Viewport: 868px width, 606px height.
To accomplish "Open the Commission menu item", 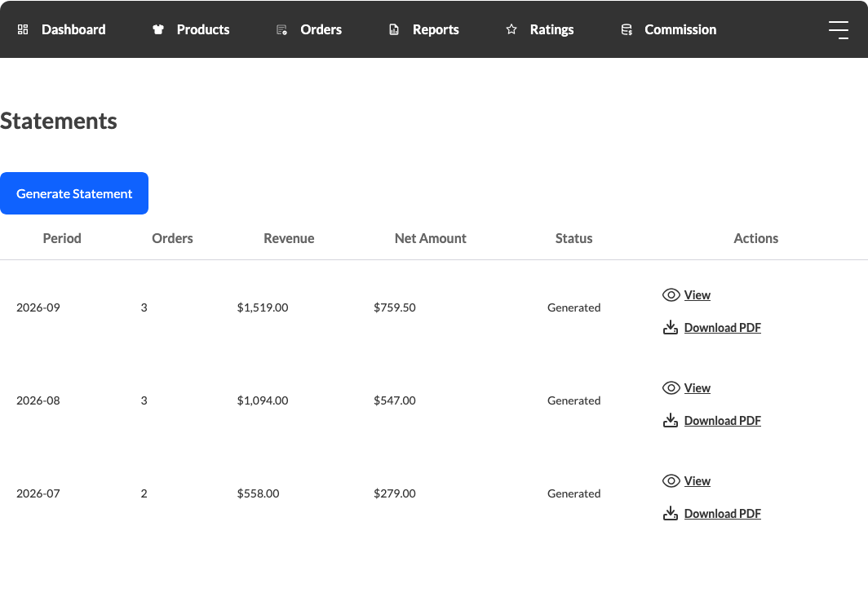I will 680,29.
